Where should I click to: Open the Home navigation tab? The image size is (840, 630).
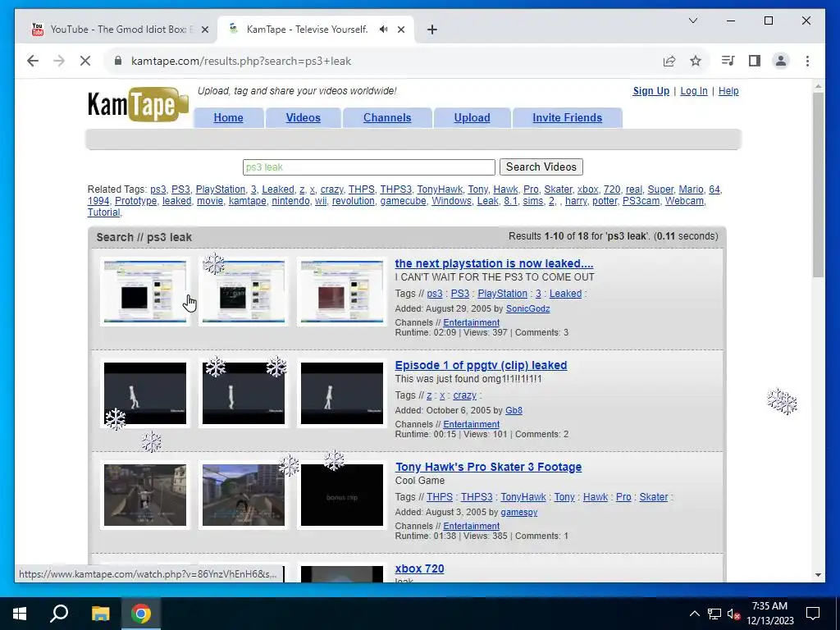point(228,118)
